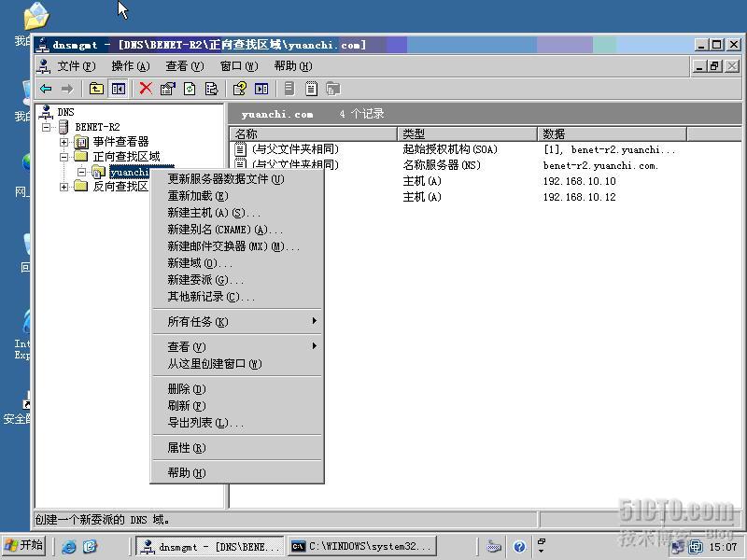Choose 更新服务器数据文件 from context menu
Image resolution: width=747 pixels, height=560 pixels.
237,179
